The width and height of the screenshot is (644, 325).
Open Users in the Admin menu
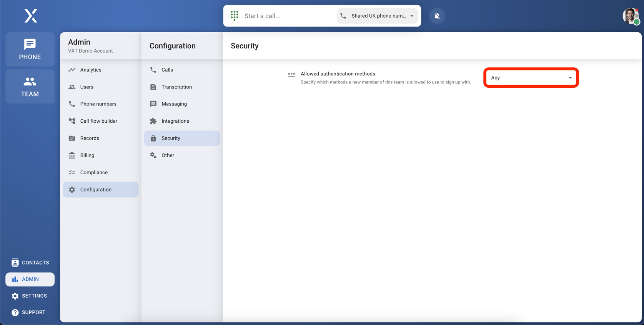pyautogui.click(x=101, y=87)
